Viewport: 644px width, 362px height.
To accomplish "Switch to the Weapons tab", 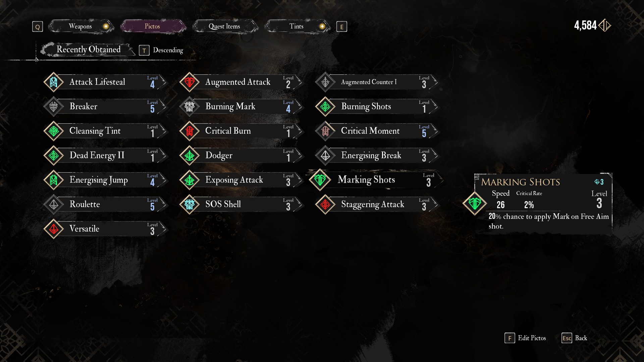I will (x=80, y=26).
